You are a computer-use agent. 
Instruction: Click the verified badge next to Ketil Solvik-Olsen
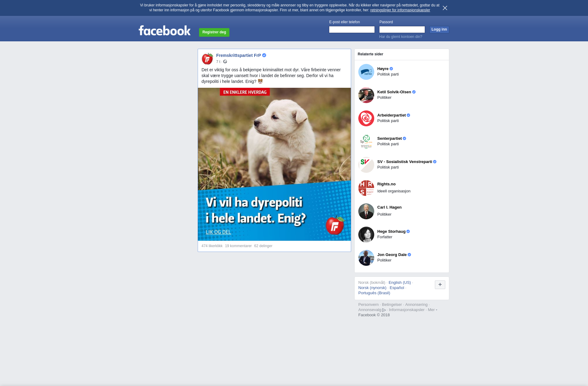click(x=414, y=92)
